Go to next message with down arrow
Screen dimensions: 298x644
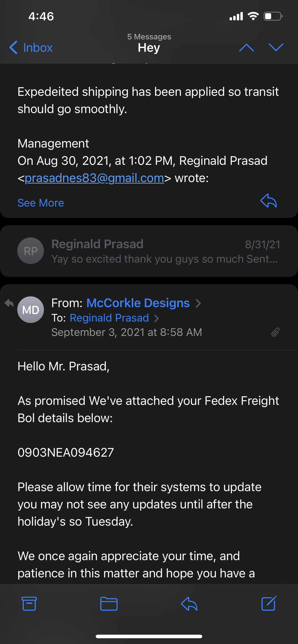(x=276, y=47)
